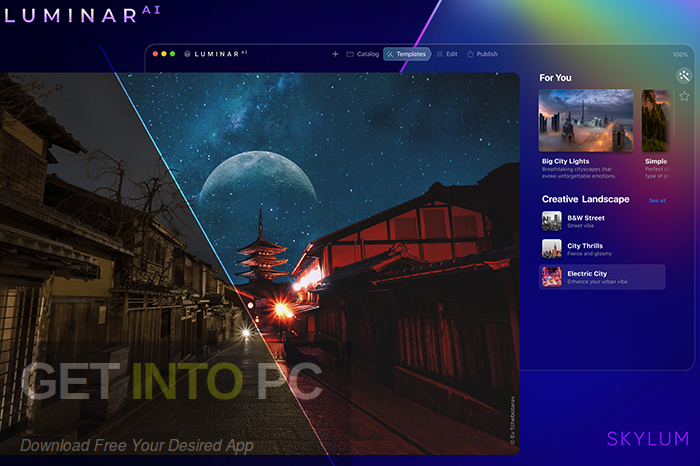Select the Big City Lights thumbnail
The height and width of the screenshot is (466, 700).
coord(586,121)
